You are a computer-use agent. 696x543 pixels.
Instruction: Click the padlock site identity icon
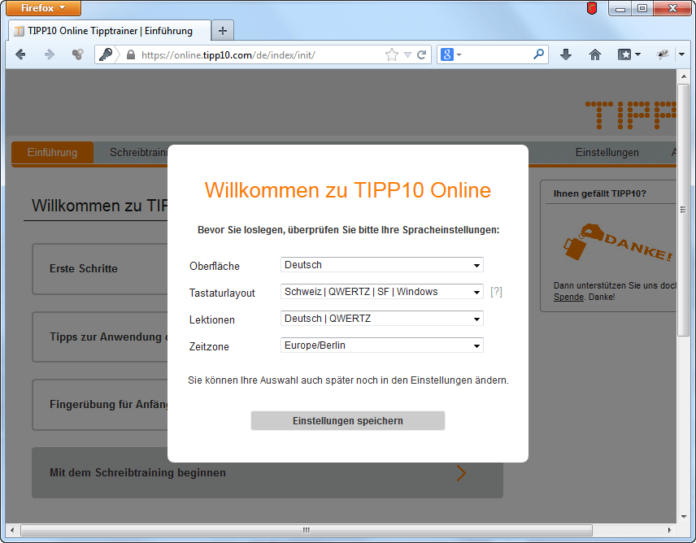130,55
